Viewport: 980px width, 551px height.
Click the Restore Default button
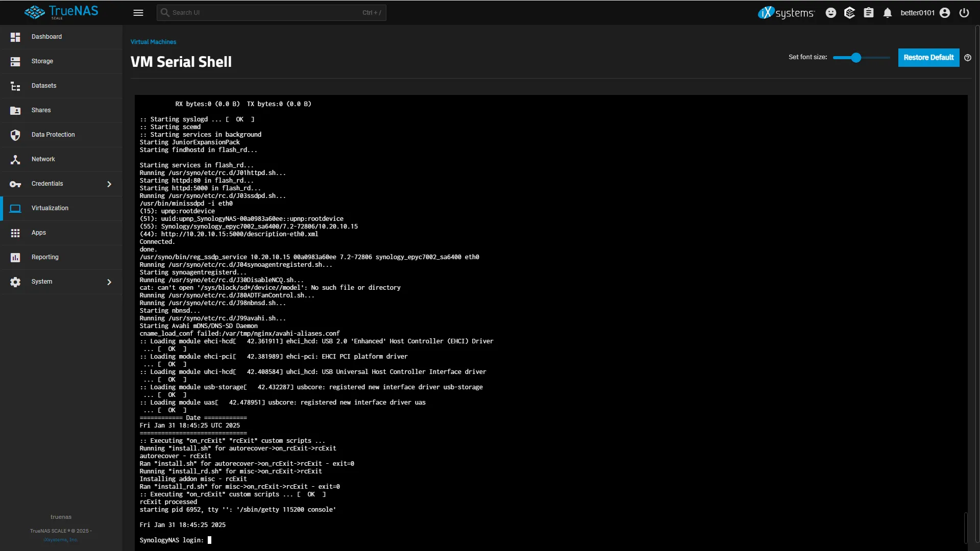[x=928, y=58]
